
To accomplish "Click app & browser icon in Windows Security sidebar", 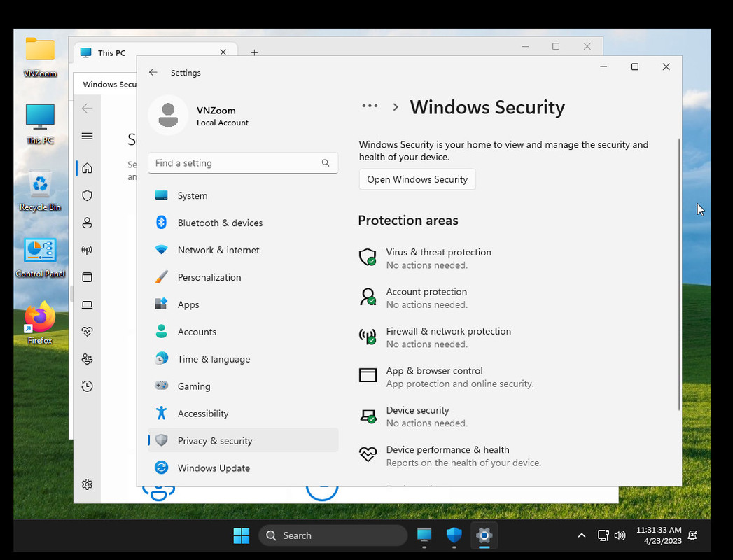I will 87,277.
